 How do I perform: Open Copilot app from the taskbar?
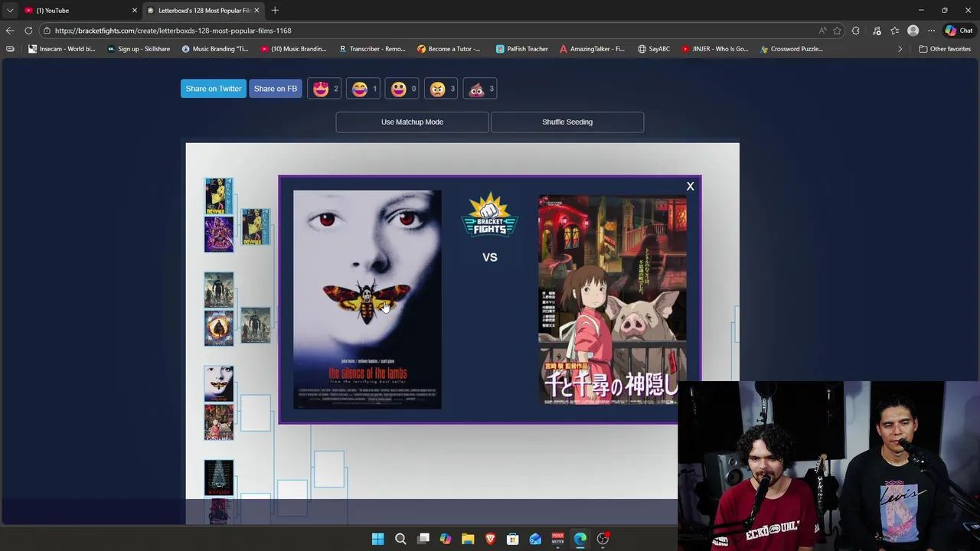[x=446, y=539]
